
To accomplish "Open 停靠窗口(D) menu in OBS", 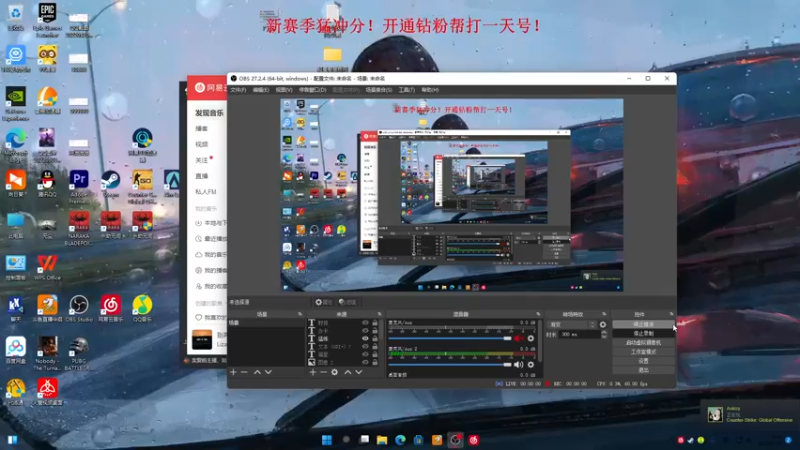I will coord(312,90).
